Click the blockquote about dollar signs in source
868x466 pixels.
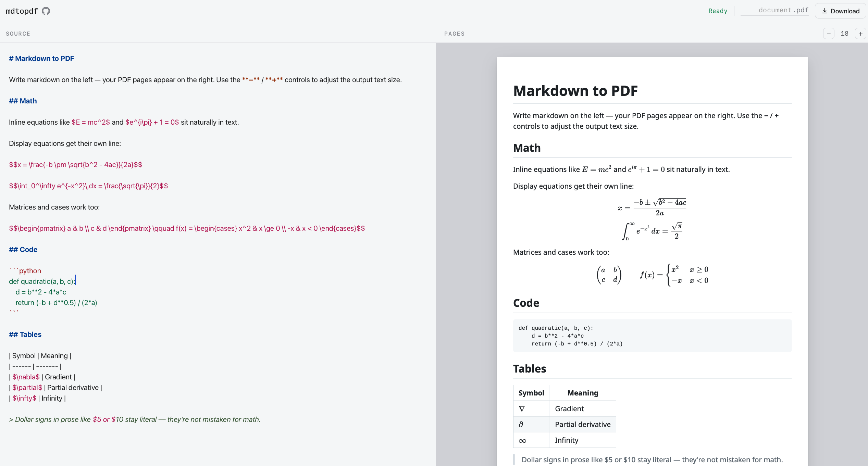135,419
